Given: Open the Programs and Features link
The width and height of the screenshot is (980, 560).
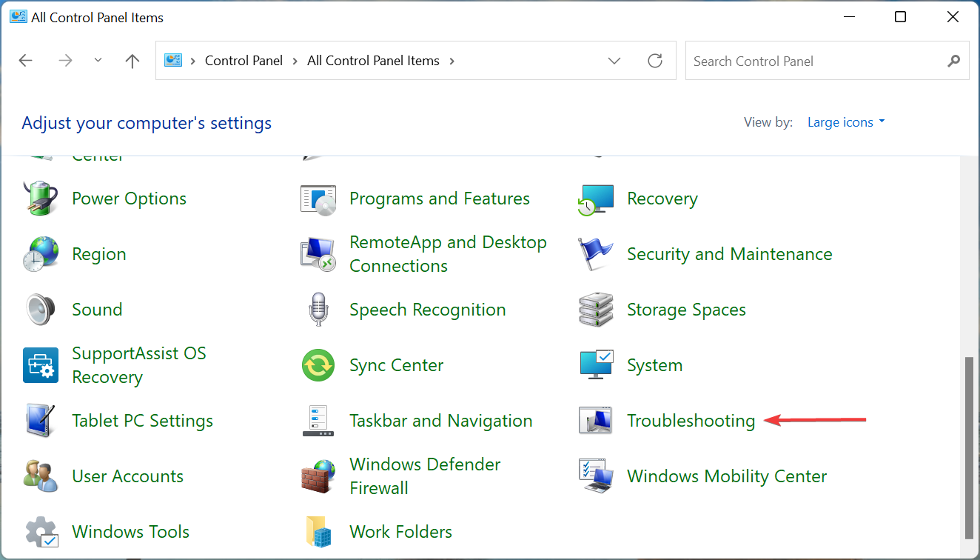Looking at the screenshot, I should click(439, 199).
